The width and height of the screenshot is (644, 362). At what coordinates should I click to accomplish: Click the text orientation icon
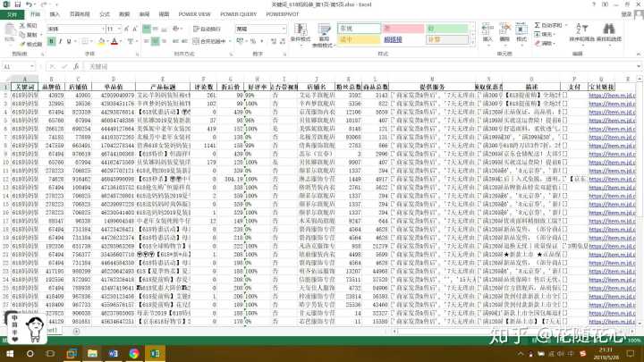point(176,29)
